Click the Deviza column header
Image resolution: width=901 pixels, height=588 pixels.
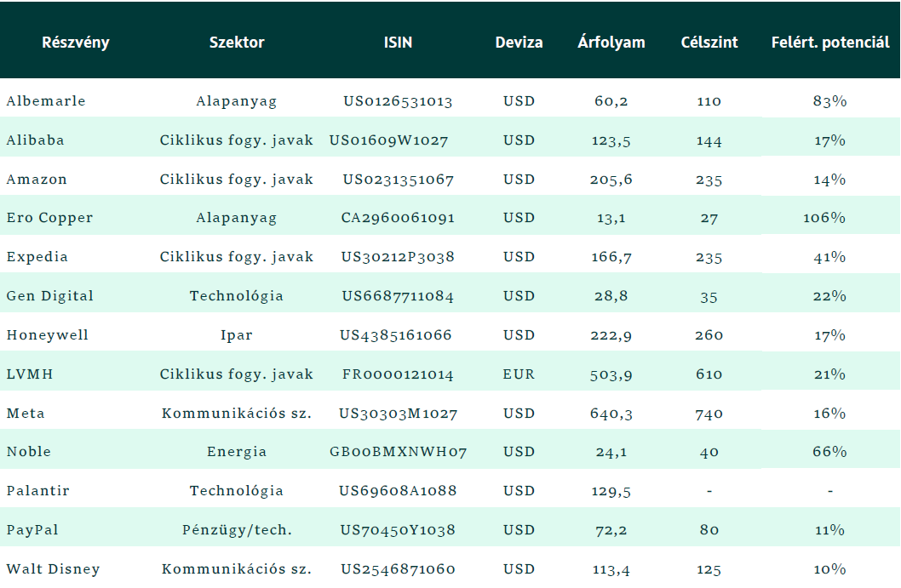[x=519, y=43]
